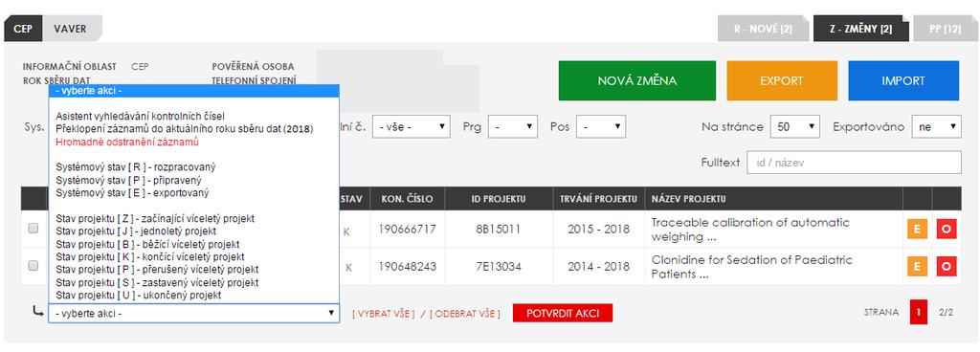The width and height of the screenshot is (980, 352).
Task: Click control number 190648243
Action: (407, 267)
